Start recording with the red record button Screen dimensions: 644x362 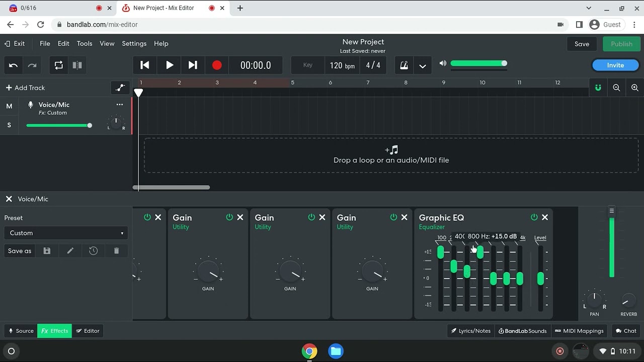point(217,65)
